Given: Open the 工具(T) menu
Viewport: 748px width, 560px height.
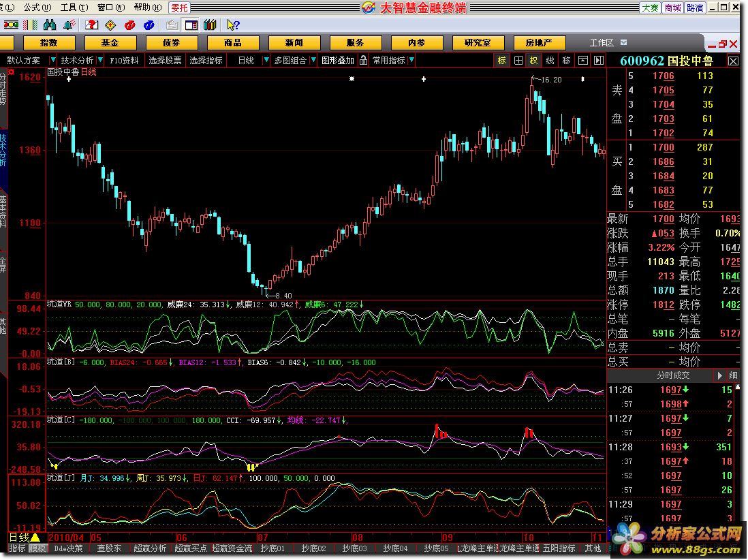Looking at the screenshot, I should click(x=74, y=7).
